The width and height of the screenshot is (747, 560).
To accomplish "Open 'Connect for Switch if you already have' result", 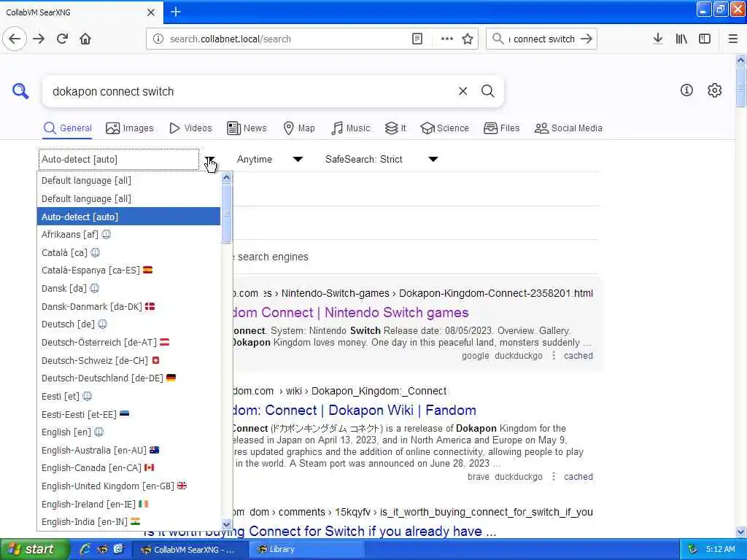I will (x=320, y=532).
